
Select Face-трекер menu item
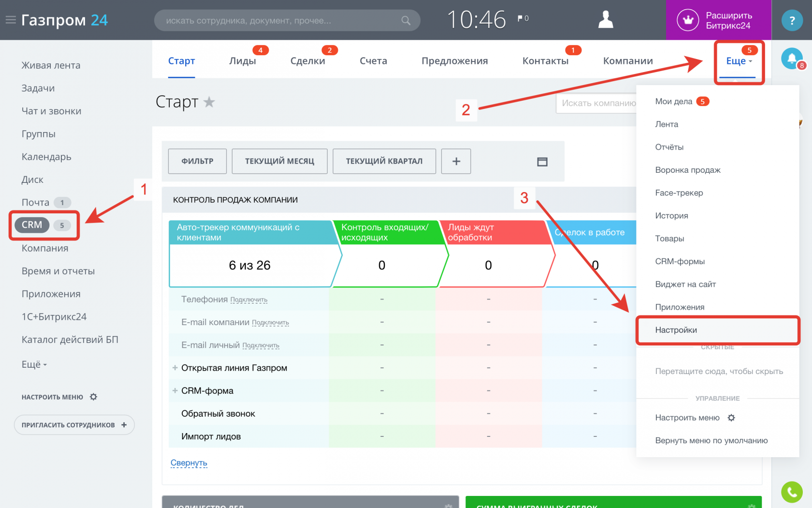pyautogui.click(x=679, y=193)
